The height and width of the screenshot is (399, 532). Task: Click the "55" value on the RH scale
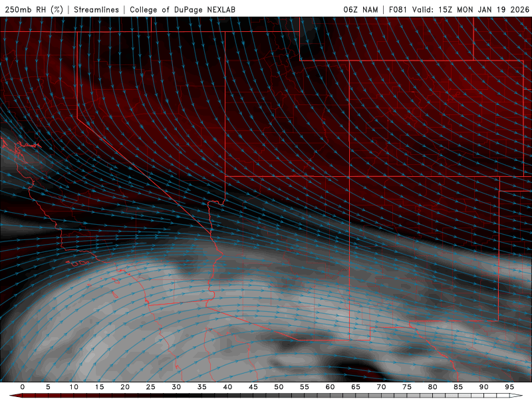click(x=305, y=387)
